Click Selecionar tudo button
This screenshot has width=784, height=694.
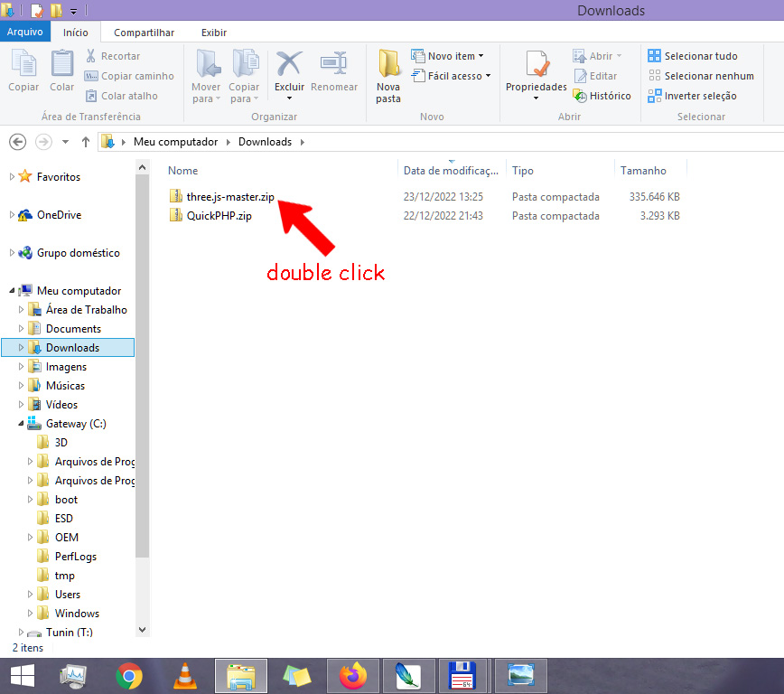(x=693, y=56)
